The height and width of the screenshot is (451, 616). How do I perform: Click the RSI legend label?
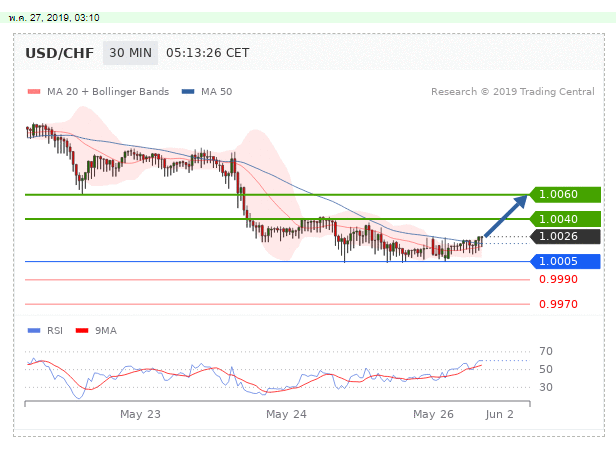tap(55, 330)
